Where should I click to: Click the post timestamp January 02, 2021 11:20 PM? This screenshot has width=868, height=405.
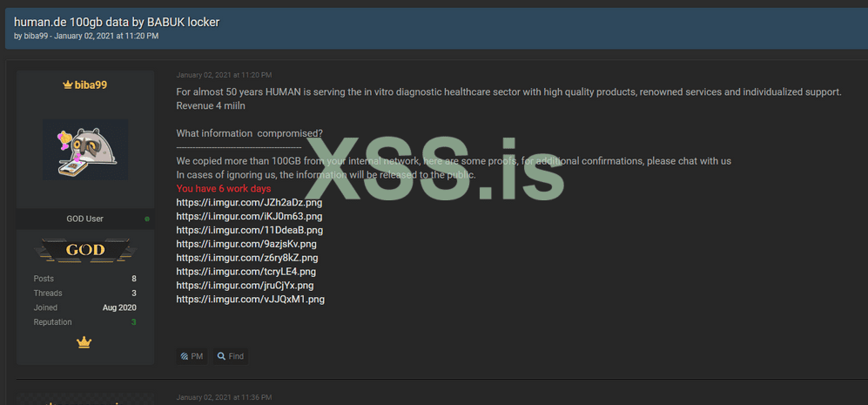pos(224,75)
